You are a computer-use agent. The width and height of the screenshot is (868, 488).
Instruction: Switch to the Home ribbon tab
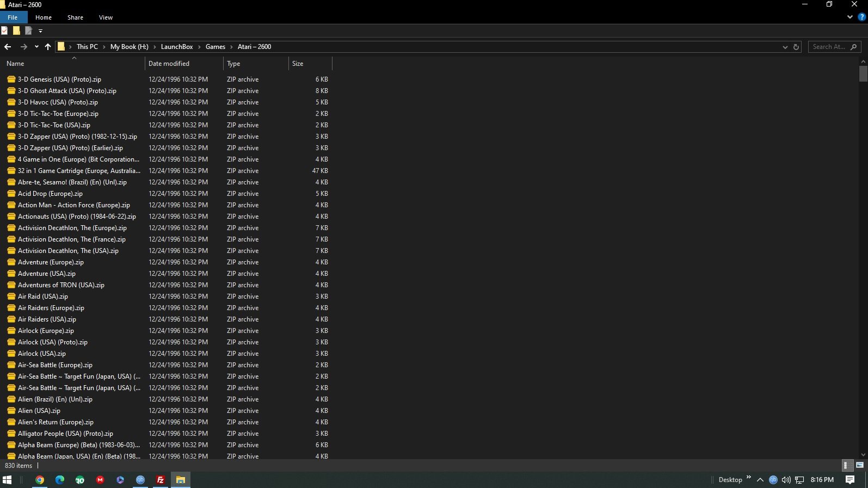click(x=44, y=17)
